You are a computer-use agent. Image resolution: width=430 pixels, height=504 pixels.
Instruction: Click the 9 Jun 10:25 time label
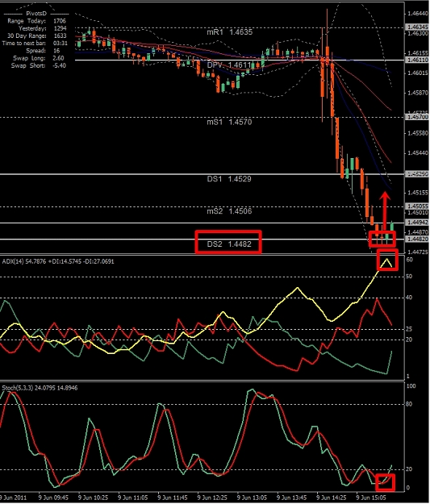pyautogui.click(x=93, y=498)
